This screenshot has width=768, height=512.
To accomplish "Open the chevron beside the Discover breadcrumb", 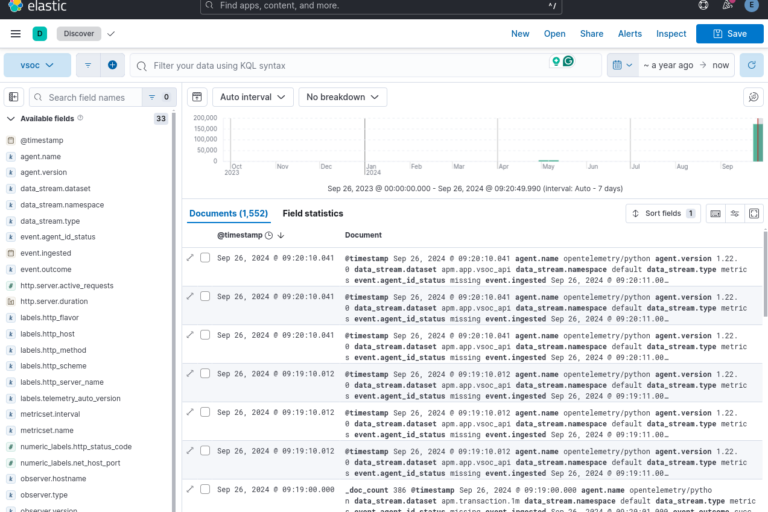I will [x=111, y=34].
